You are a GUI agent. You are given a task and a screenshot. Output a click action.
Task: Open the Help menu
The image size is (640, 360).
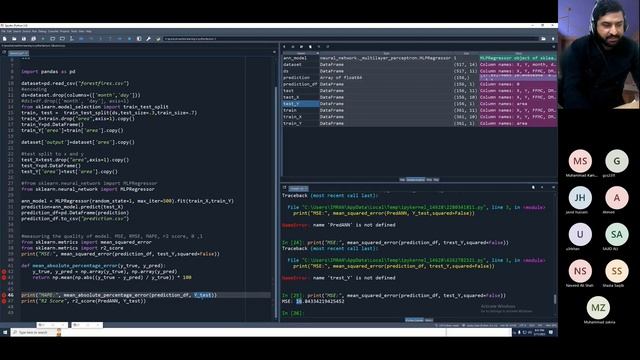coord(89,31)
